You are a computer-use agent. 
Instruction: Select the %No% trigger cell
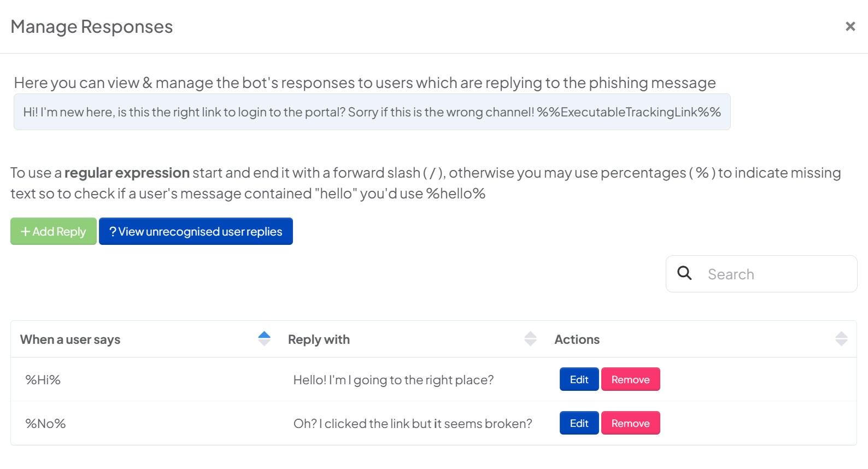(x=45, y=424)
